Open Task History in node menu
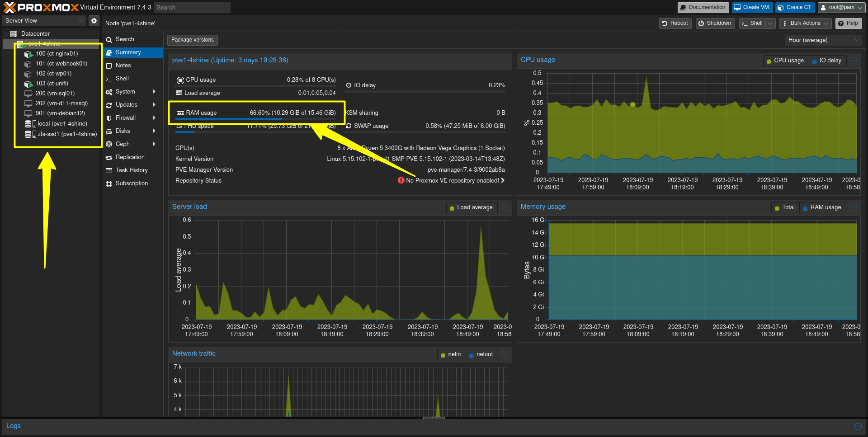 [x=132, y=170]
